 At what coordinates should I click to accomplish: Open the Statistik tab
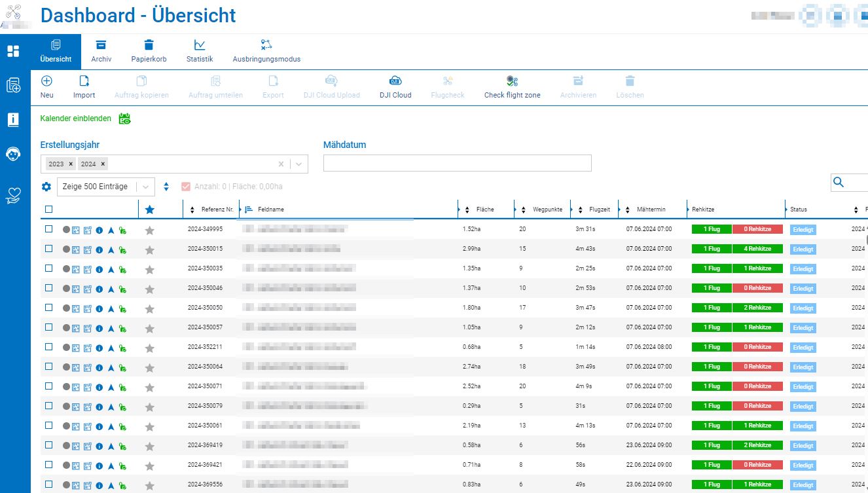[200, 52]
